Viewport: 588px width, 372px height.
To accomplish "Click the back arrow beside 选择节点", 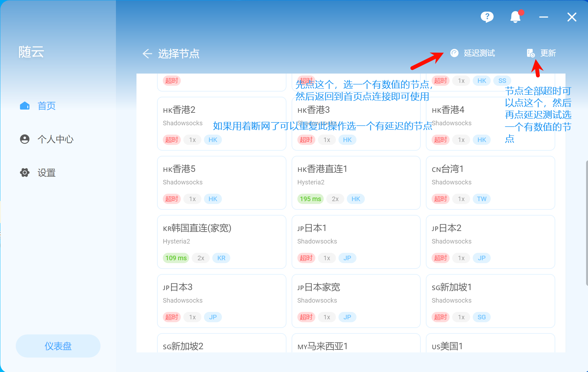I will click(x=147, y=54).
